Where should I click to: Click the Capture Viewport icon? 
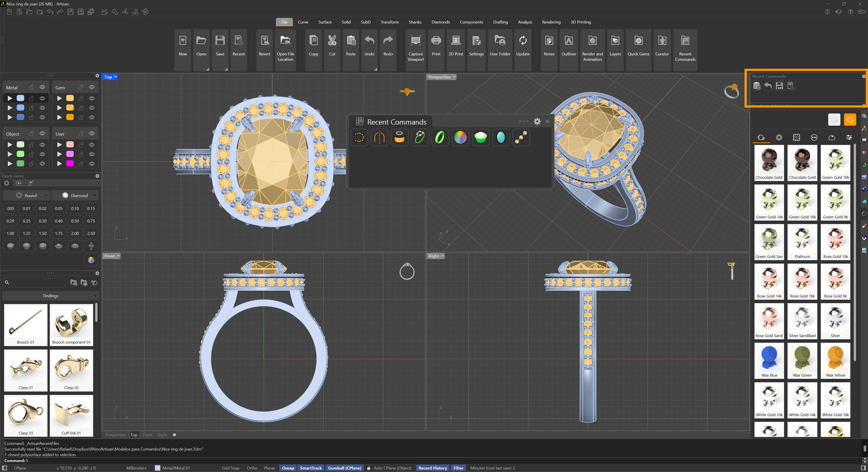pyautogui.click(x=415, y=41)
